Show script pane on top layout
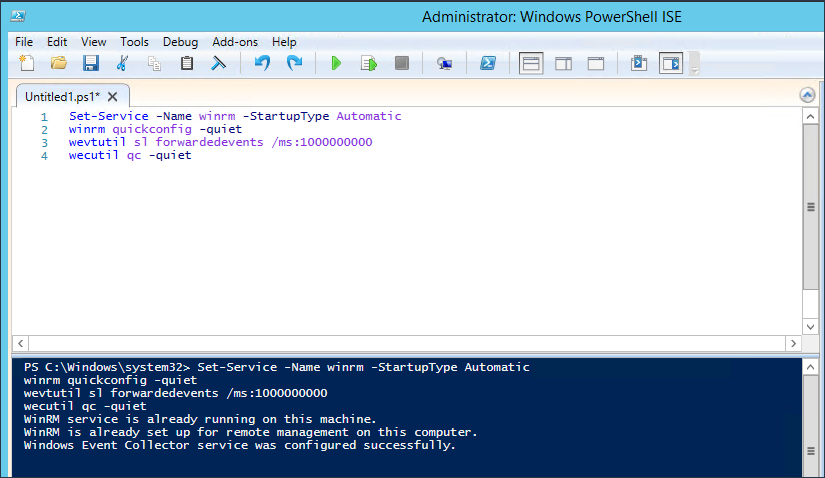 [531, 63]
